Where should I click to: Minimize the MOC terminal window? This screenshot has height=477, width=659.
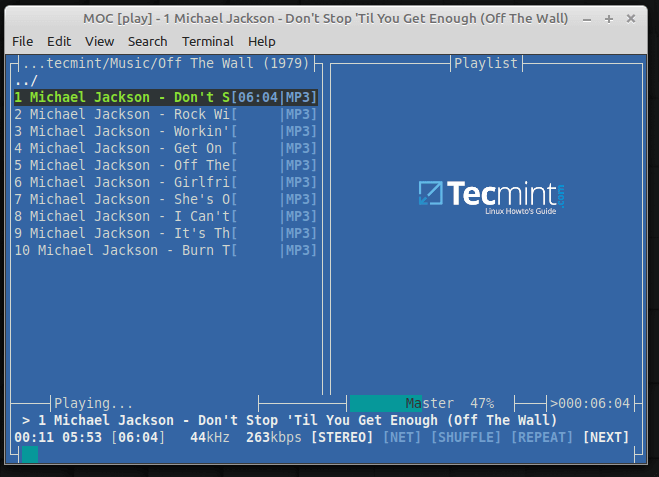point(587,19)
